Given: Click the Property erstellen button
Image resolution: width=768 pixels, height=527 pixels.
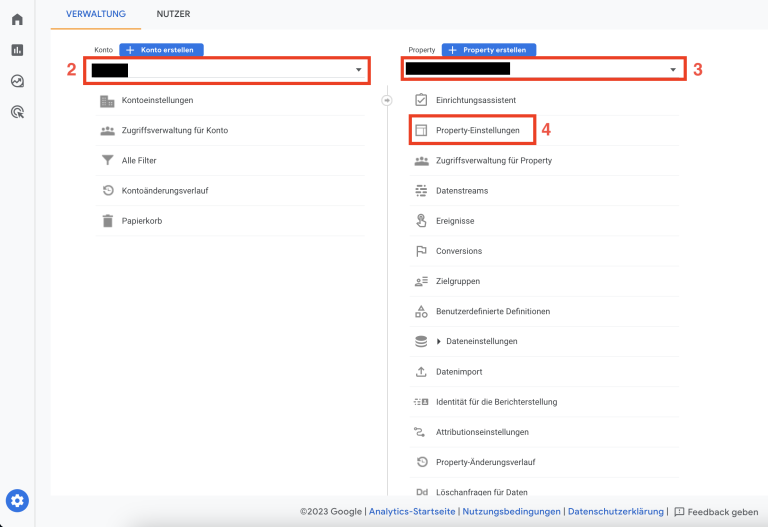Looking at the screenshot, I should point(488,49).
